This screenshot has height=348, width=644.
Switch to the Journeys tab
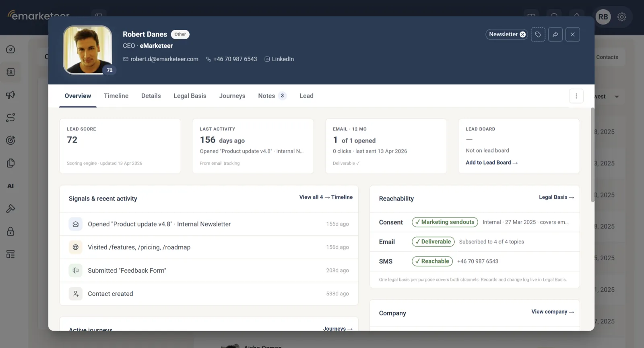click(232, 96)
